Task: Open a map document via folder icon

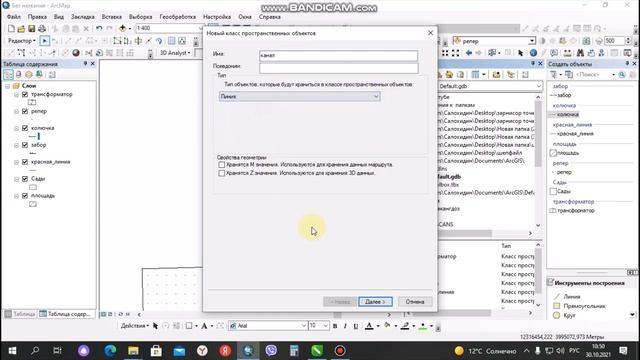Action: (21, 29)
